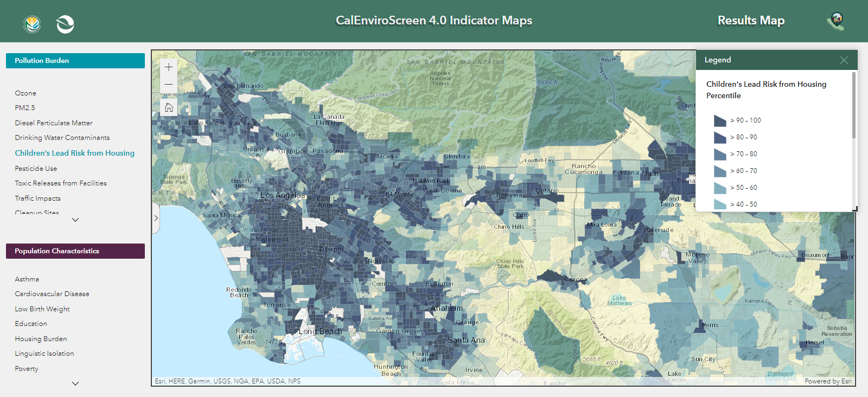Select the Pollution Burden heading
868x397 pixels.
(x=75, y=61)
